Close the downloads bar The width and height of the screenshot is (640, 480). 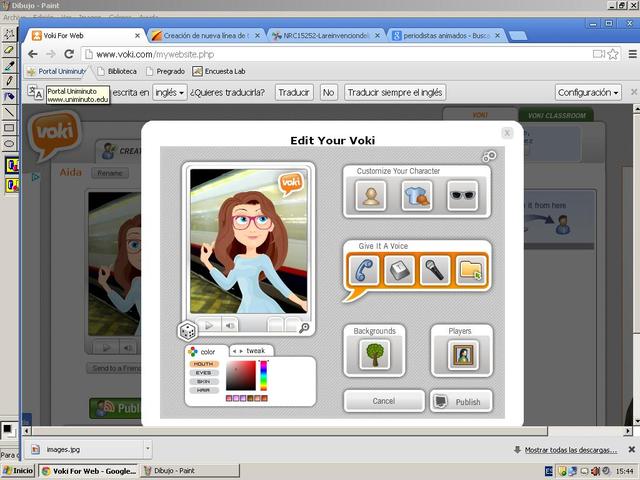(631, 449)
